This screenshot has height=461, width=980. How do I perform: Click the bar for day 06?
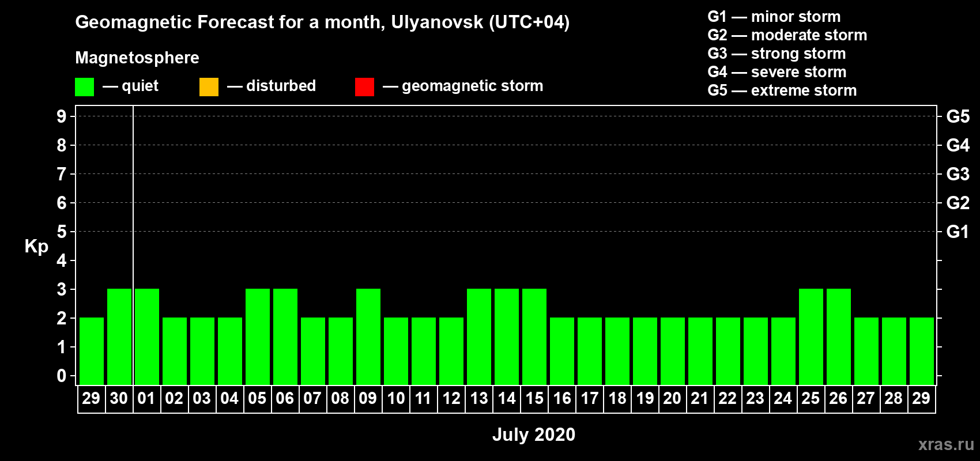click(285, 337)
